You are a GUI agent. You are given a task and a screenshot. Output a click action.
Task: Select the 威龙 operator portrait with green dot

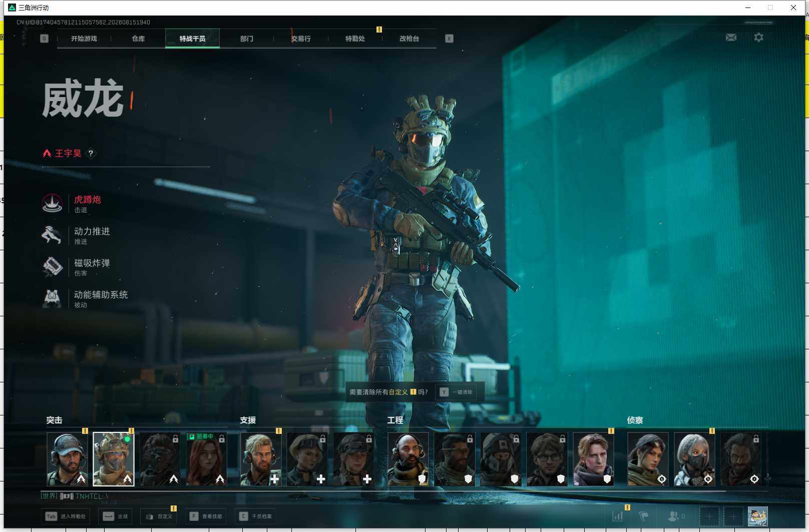pos(114,459)
